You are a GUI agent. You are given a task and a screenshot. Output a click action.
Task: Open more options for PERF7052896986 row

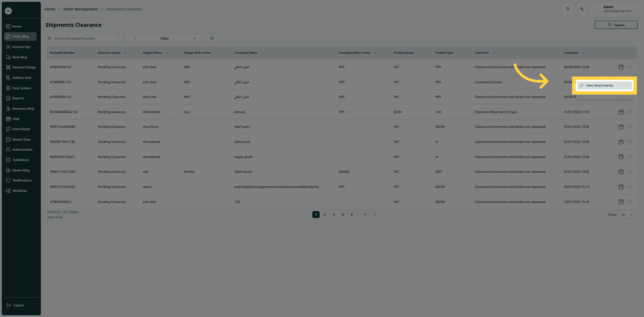630,127
